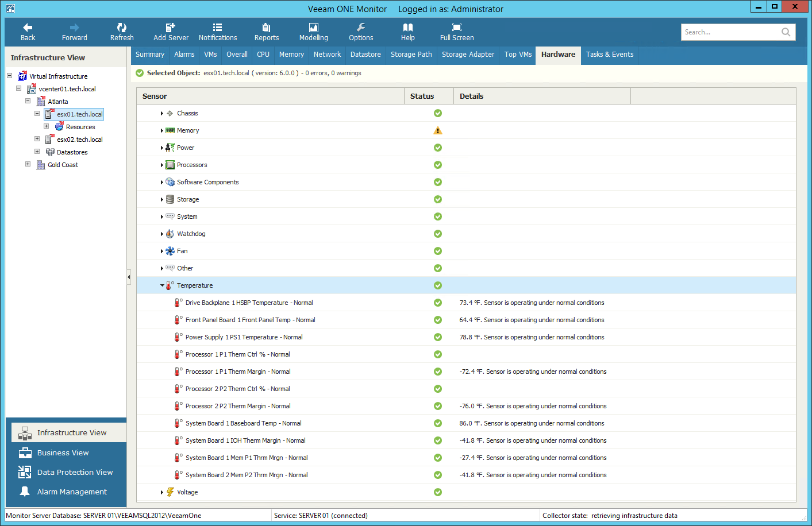The height and width of the screenshot is (526, 812).
Task: Collapse the Temperature sensor group
Action: click(162, 285)
